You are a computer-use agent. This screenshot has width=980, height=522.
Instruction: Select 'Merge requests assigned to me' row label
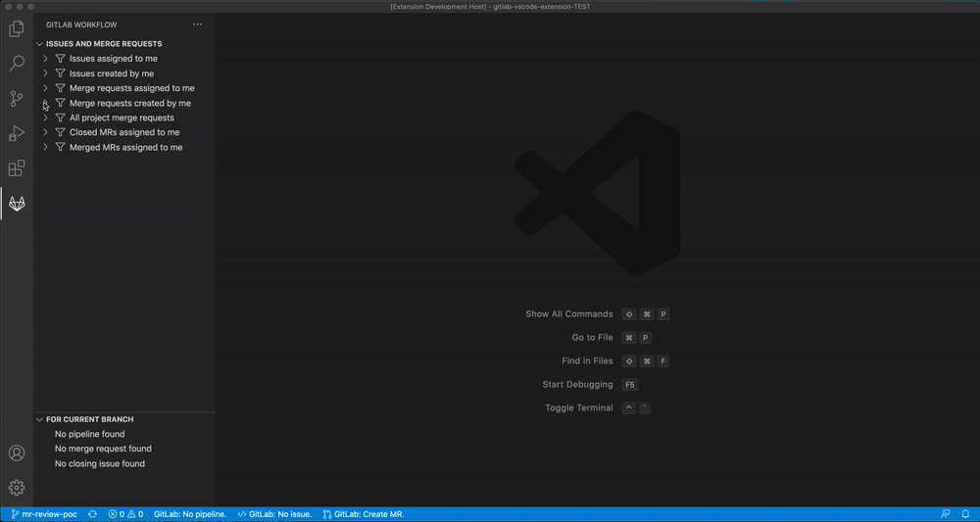(x=132, y=88)
